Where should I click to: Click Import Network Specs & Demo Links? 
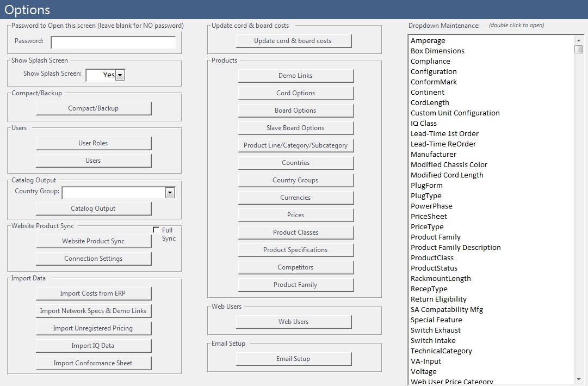click(x=94, y=310)
